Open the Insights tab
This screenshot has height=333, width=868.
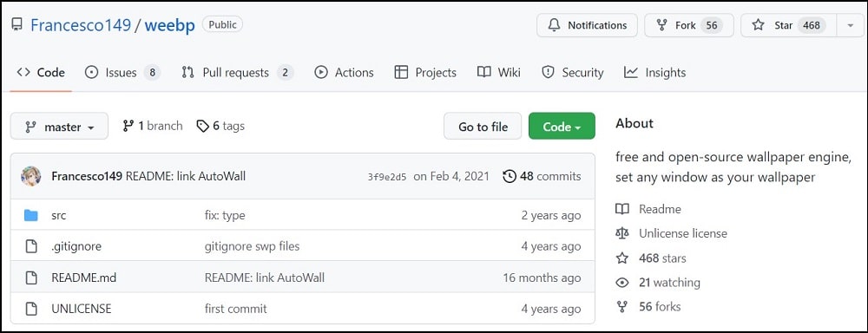point(654,73)
